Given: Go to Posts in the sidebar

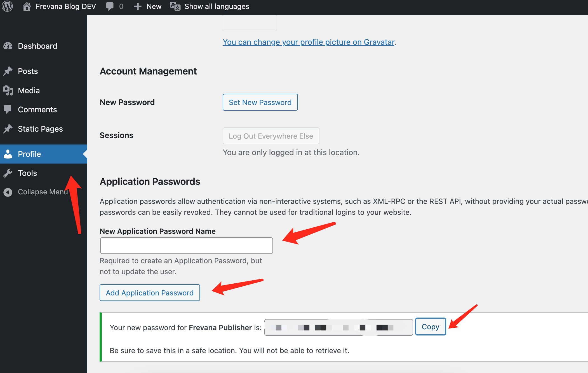Looking at the screenshot, I should tap(44, 71).
